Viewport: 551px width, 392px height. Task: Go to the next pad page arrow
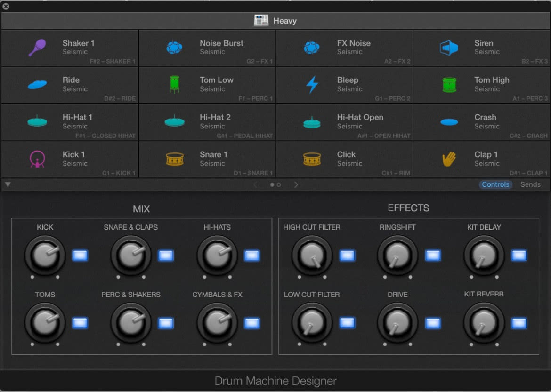tap(296, 184)
